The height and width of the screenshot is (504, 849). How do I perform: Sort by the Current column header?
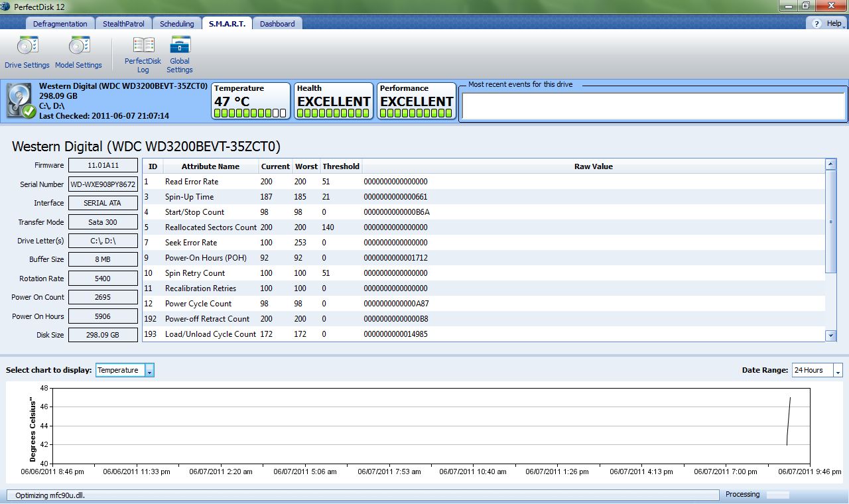click(275, 166)
